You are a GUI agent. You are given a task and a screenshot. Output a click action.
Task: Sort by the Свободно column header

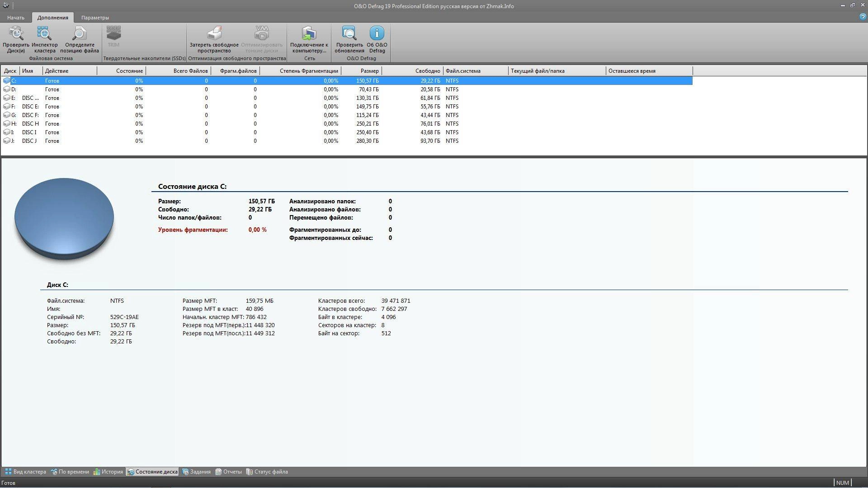(x=412, y=71)
